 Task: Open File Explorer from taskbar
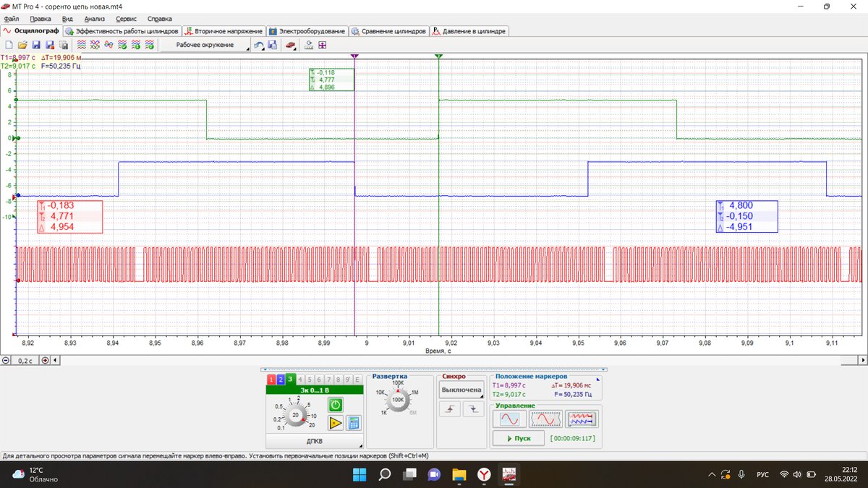click(x=459, y=474)
